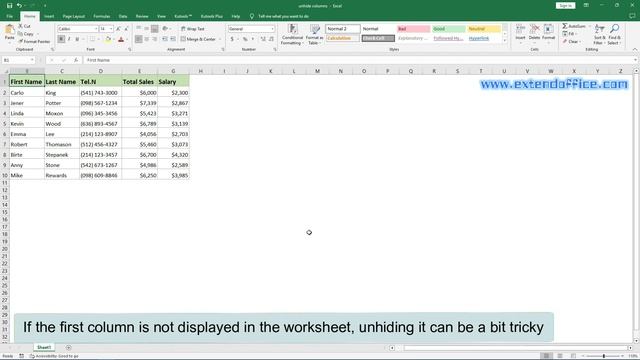The image size is (640, 360).
Task: Open Merge & Center dropdown arrow
Action: point(220,39)
